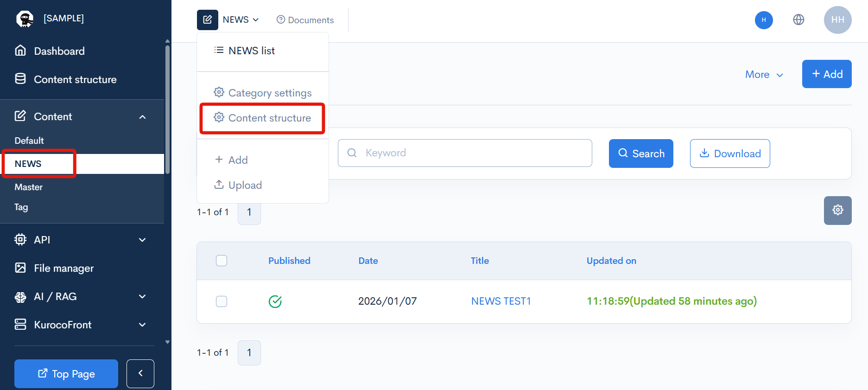Click the sidebar scrollbar down arrow
868x390 pixels.
167,342
